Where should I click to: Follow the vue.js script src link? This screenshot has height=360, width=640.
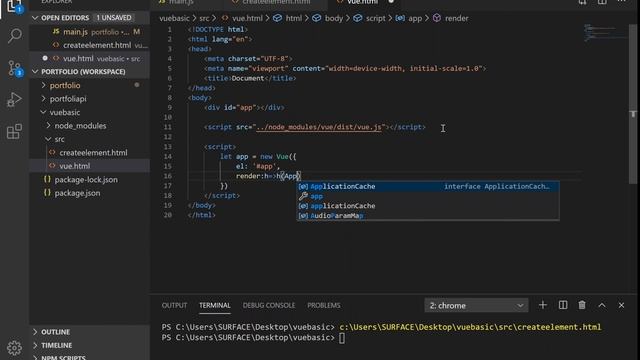click(319, 127)
